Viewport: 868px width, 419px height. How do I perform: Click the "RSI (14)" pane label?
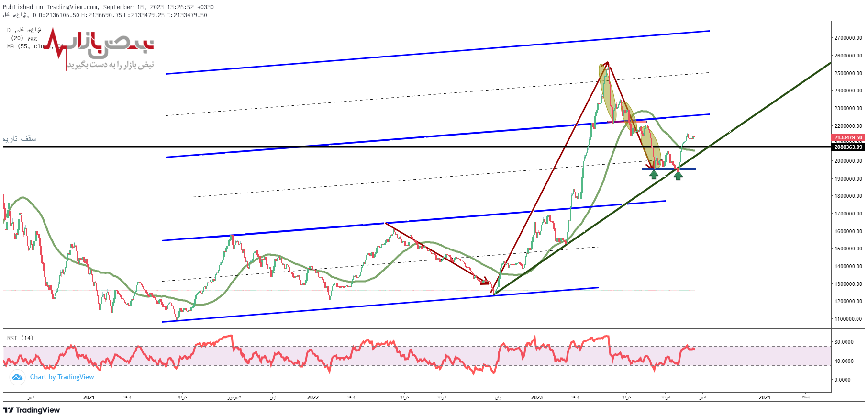click(20, 338)
